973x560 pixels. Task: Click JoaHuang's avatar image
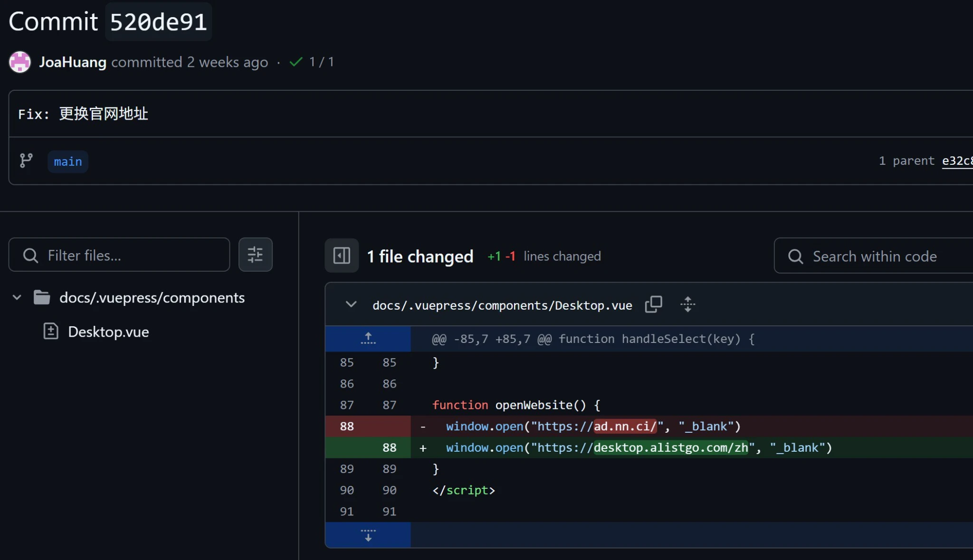tap(20, 62)
